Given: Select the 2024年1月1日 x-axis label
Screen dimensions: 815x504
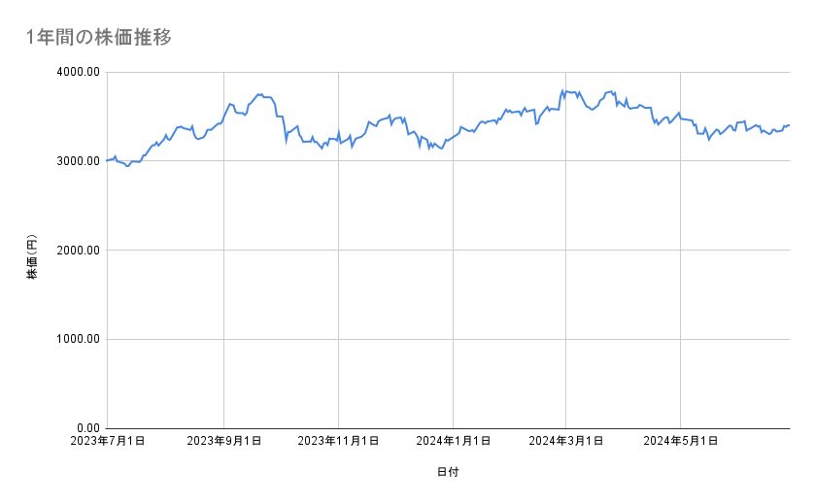Looking at the screenshot, I should [453, 442].
